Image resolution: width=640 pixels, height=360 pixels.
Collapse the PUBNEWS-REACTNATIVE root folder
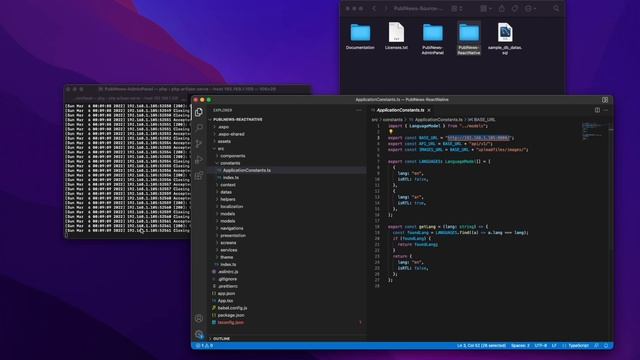(237, 120)
